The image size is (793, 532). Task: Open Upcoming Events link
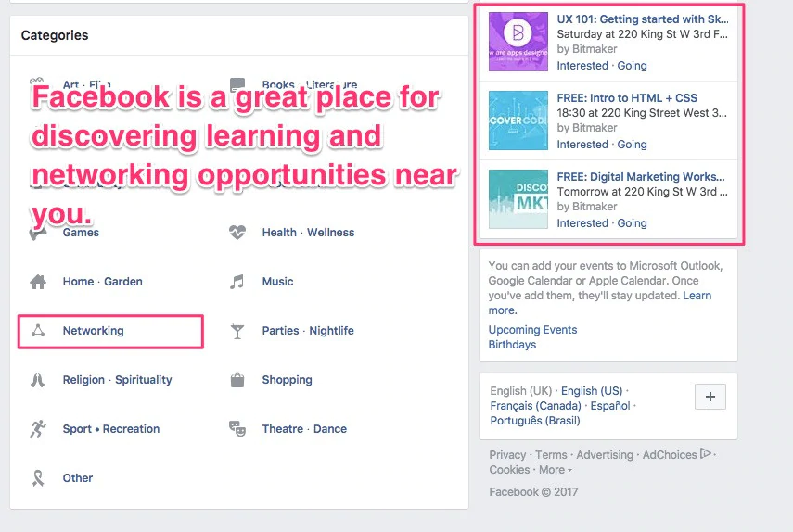[x=532, y=330]
